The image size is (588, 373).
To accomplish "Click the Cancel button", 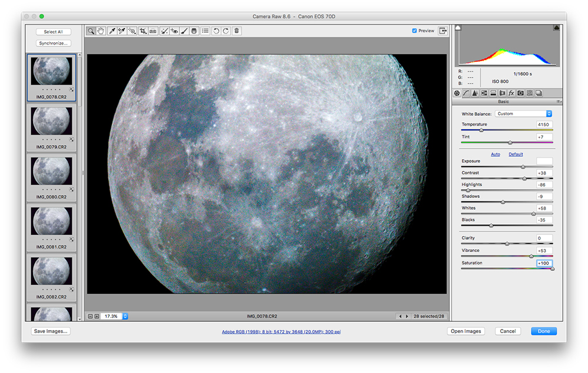I will point(508,331).
